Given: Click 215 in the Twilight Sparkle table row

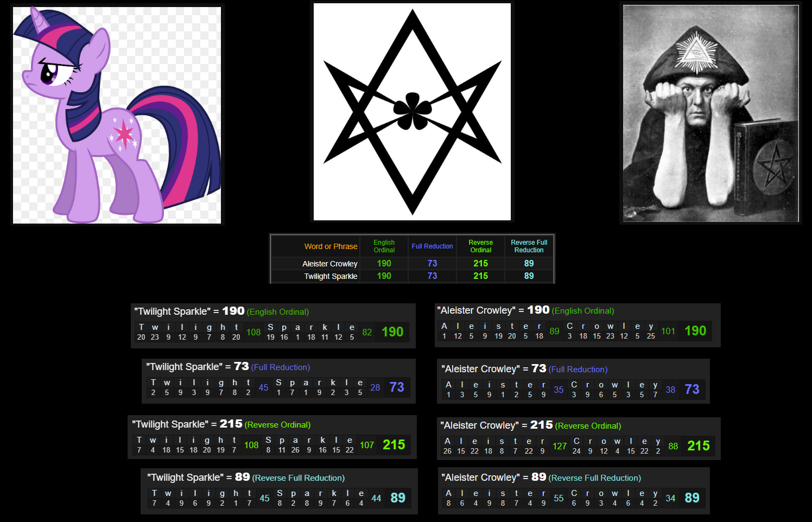Looking at the screenshot, I should click(x=481, y=276).
